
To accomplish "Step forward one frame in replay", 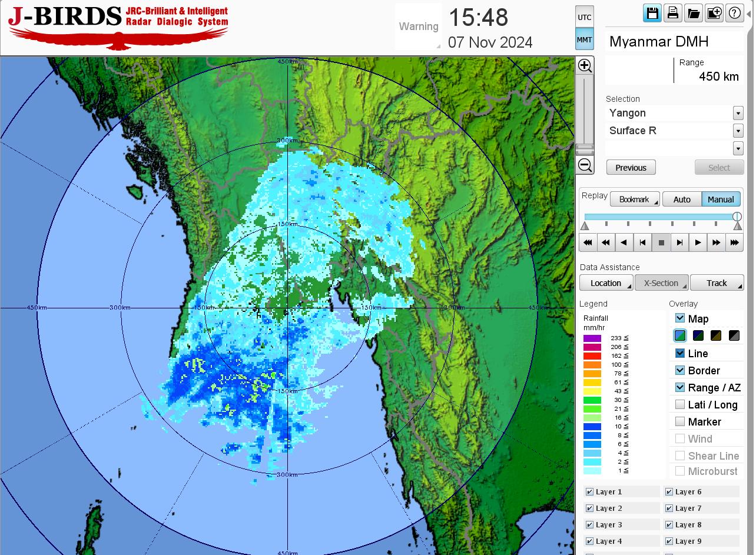I will point(679,242).
